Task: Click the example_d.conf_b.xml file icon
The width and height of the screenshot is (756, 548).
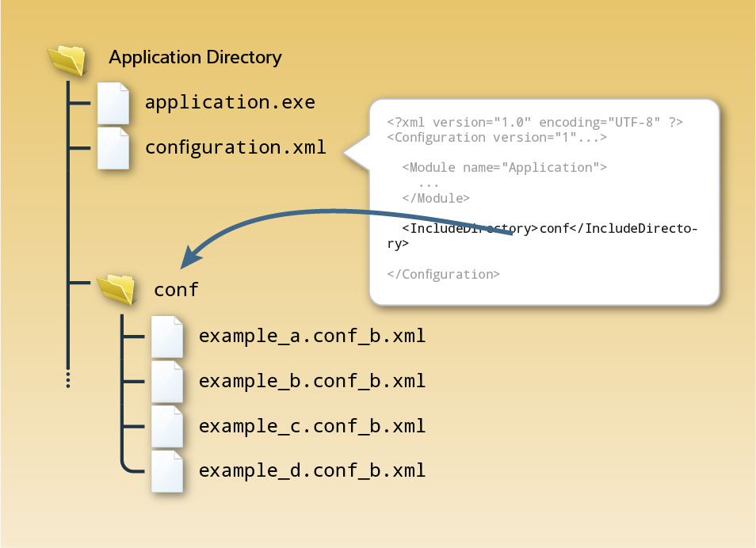Action: point(167,472)
